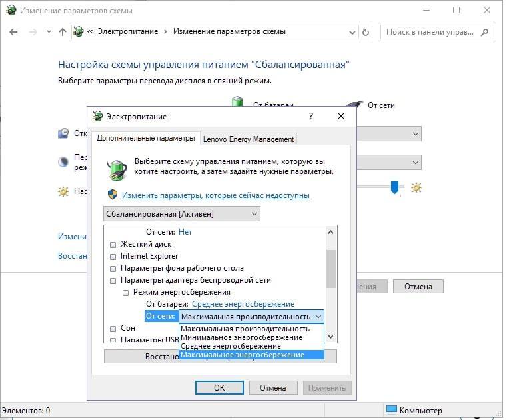This screenshot has width=507, height=420.
Task: Open the Сбалансированная [Активен] scheme dropdown
Action: click(182, 214)
